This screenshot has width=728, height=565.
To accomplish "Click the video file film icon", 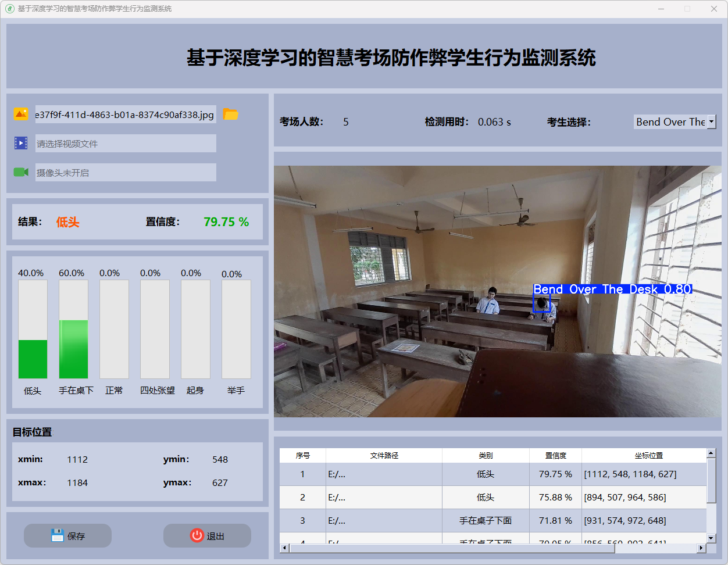I will click(x=21, y=143).
